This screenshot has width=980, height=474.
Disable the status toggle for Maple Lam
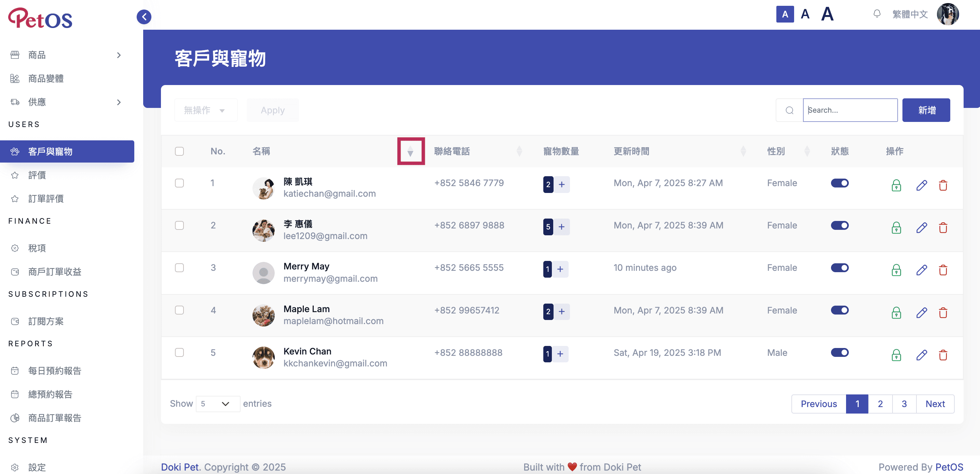coord(839,310)
